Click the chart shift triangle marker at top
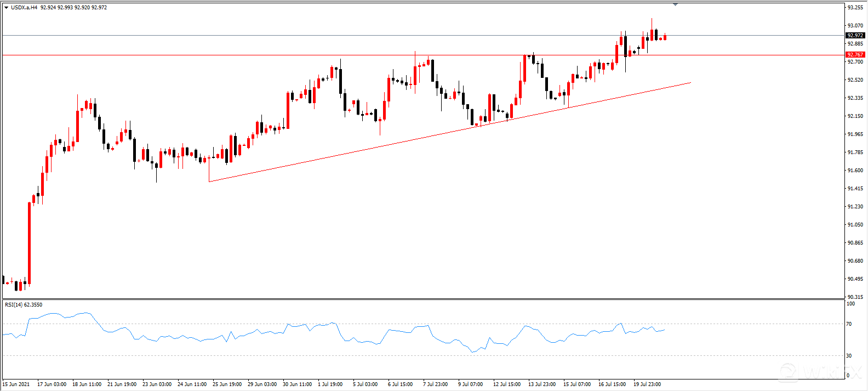The image size is (868, 391). 675,4
